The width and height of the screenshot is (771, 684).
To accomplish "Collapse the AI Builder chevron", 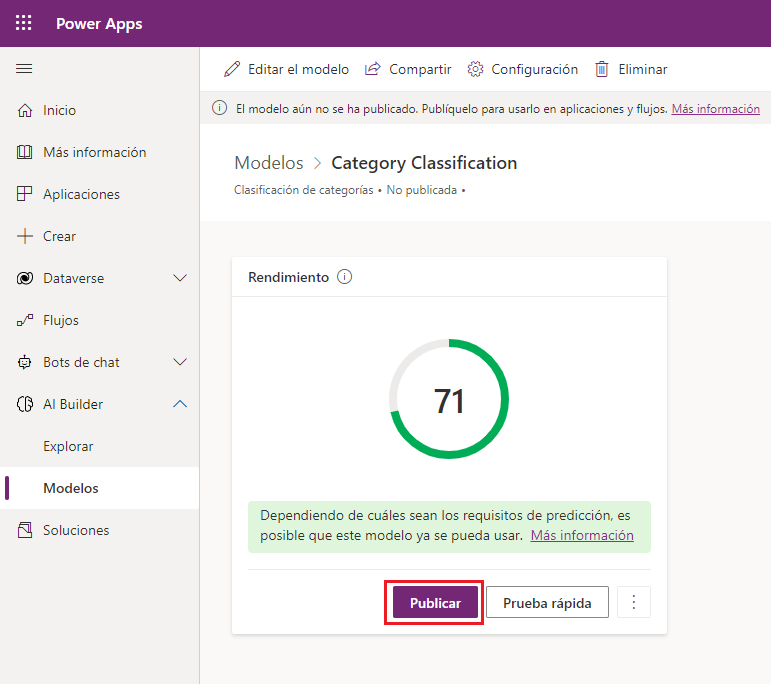I will coord(180,404).
